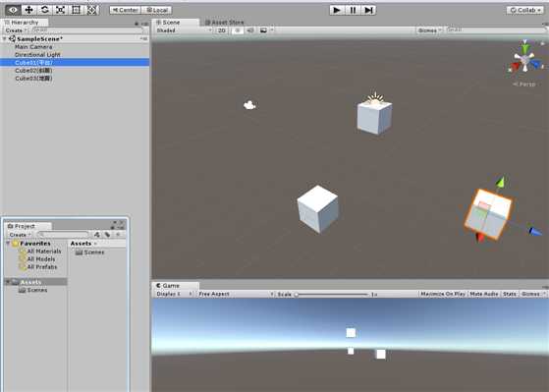
Task: Select Directional Light in Hierarchy
Action: tap(37, 54)
